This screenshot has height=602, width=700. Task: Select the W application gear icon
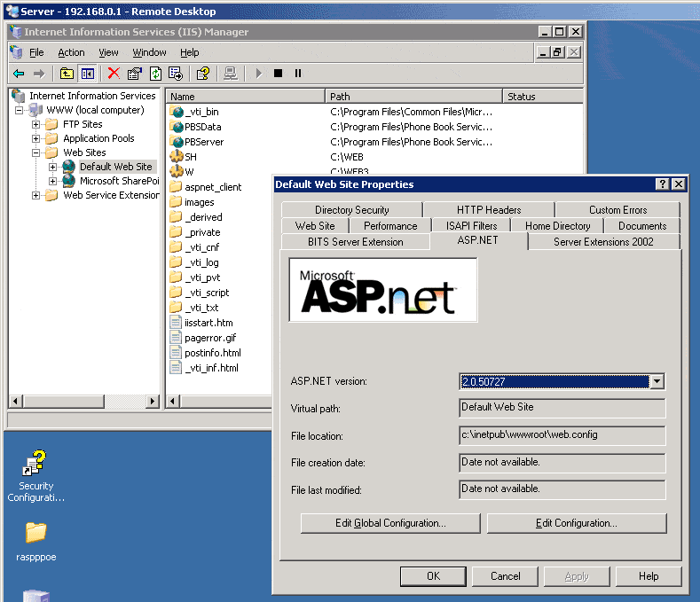[x=177, y=171]
